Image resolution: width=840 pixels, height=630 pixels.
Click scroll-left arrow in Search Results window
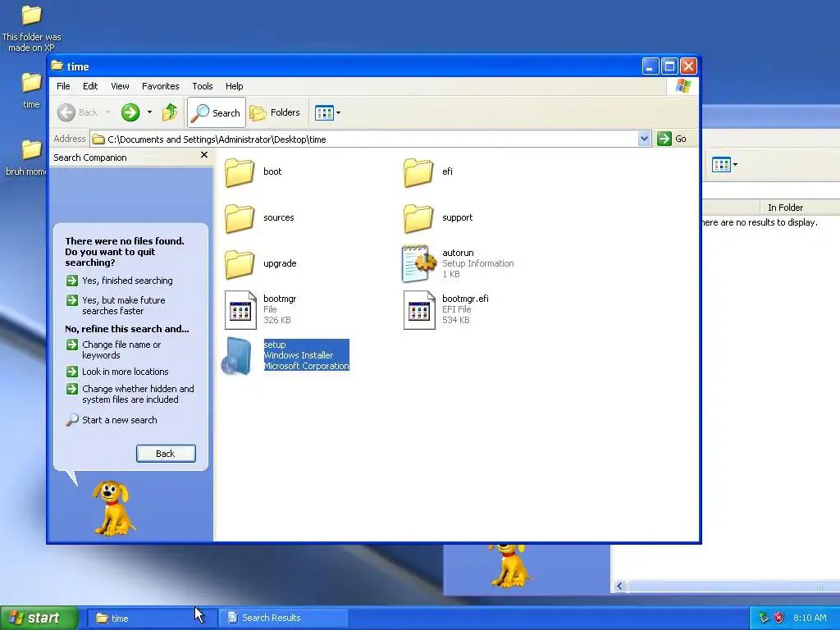620,586
